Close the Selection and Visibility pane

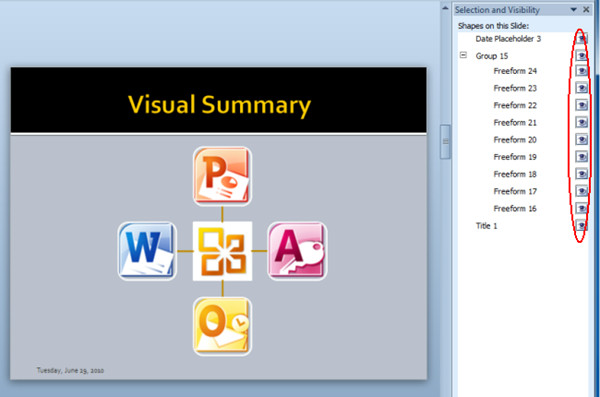586,10
